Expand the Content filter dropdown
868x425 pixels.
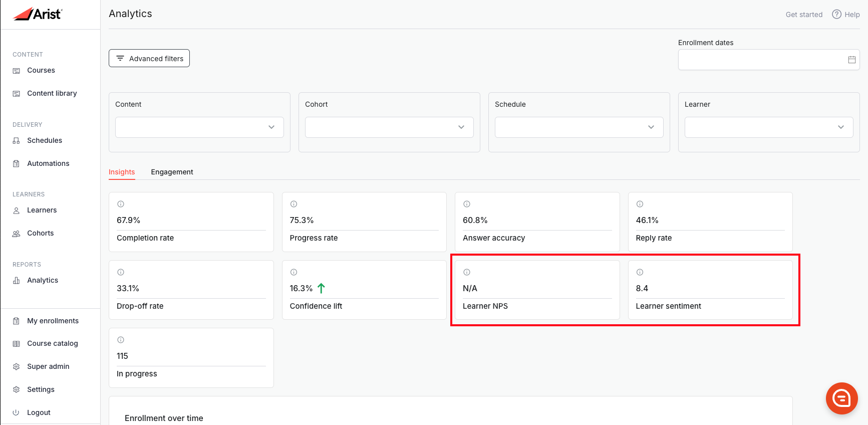(x=199, y=127)
